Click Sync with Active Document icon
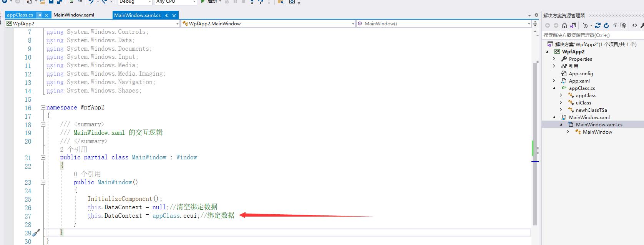This screenshot has height=245, width=644. pyautogui.click(x=598, y=25)
